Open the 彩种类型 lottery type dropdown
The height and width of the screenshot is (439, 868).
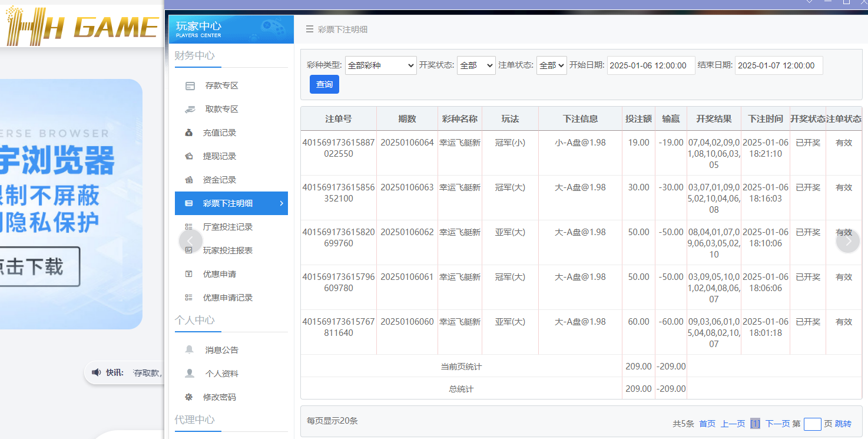pos(380,65)
